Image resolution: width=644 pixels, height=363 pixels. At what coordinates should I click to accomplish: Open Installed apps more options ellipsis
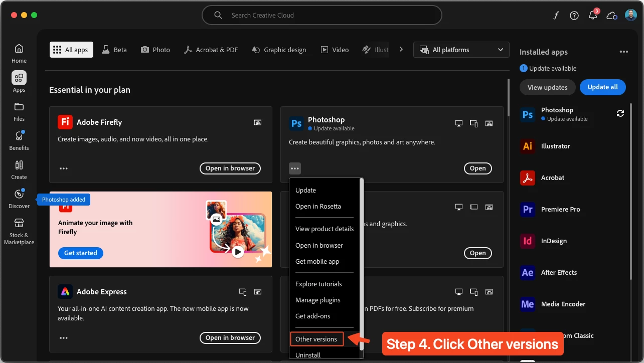[623, 52]
